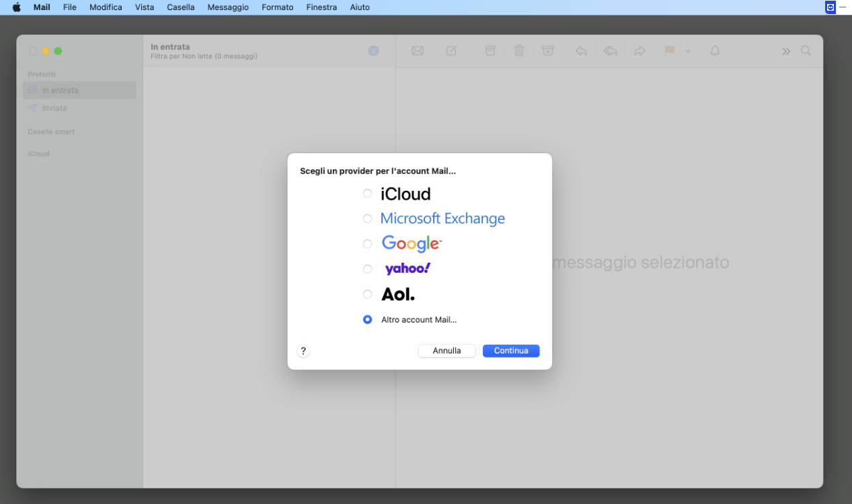852x504 pixels.
Task: Click the trash delete icon
Action: point(519,51)
